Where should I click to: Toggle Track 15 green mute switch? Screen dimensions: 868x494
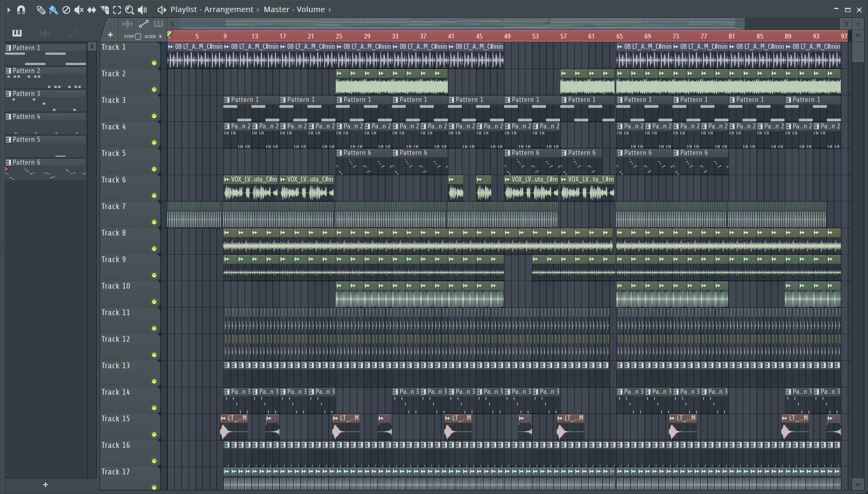(154, 434)
